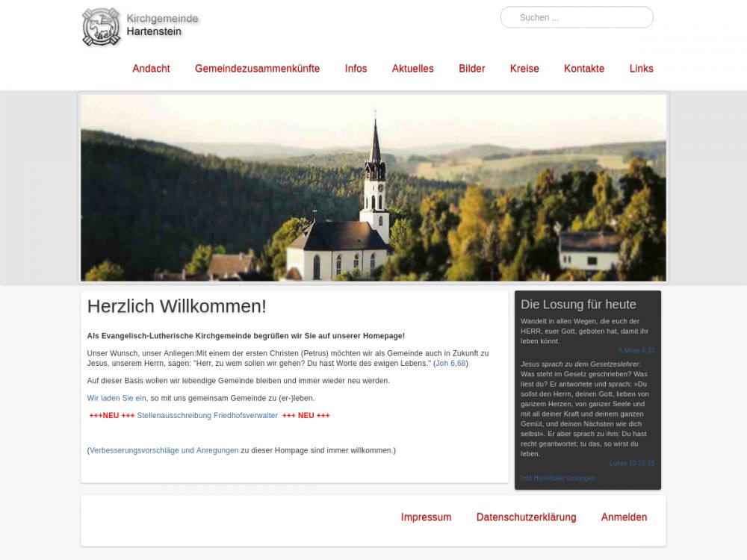Open the Kontakte page
Image resolution: width=747 pixels, height=560 pixels.
tap(583, 69)
